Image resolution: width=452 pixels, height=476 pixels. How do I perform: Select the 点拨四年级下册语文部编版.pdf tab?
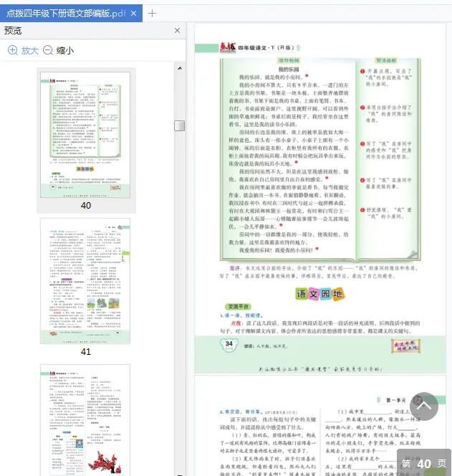coord(71,14)
